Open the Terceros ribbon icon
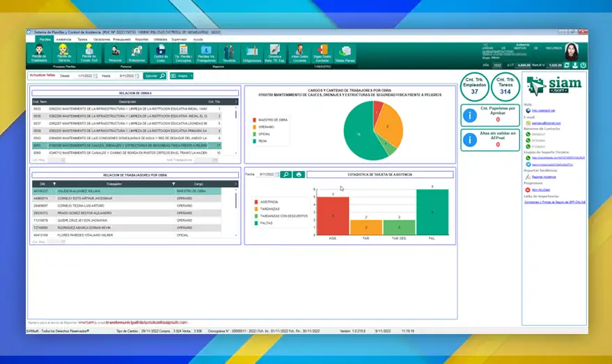Image resolution: width=612 pixels, height=364 pixels. (228, 52)
